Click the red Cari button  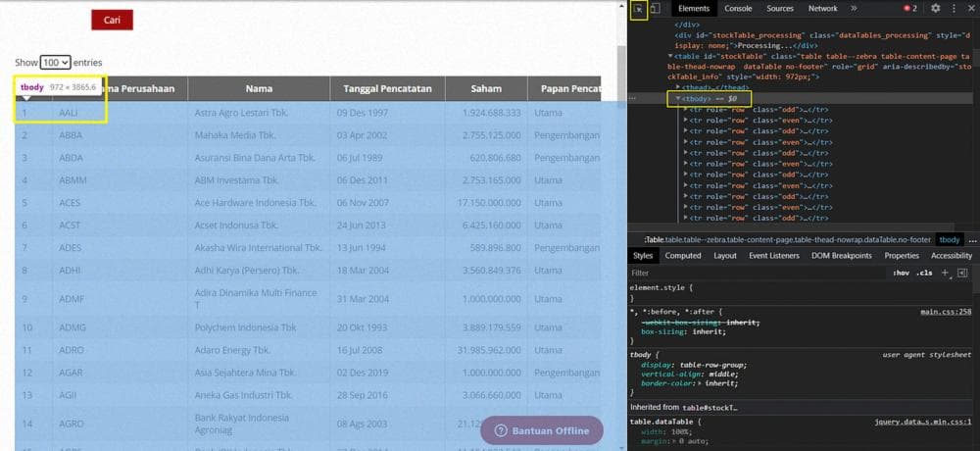click(112, 20)
